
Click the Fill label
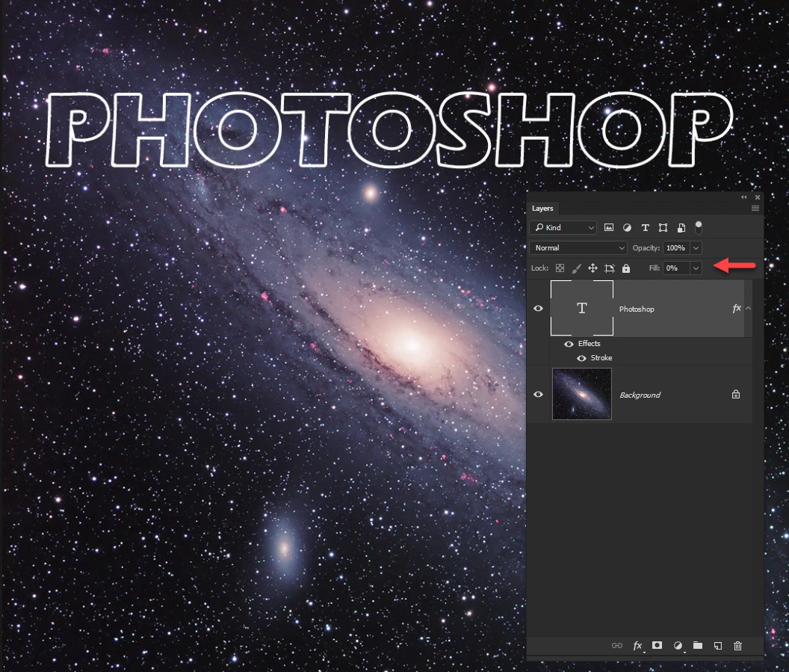coord(655,268)
